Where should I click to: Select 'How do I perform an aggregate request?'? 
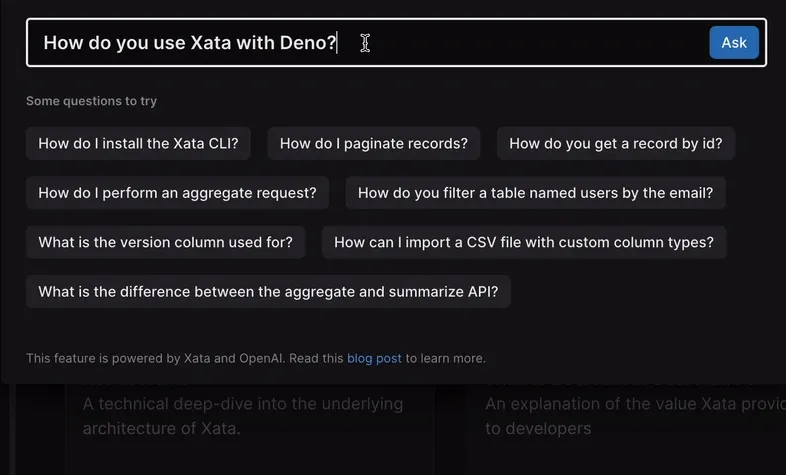pyautogui.click(x=177, y=193)
